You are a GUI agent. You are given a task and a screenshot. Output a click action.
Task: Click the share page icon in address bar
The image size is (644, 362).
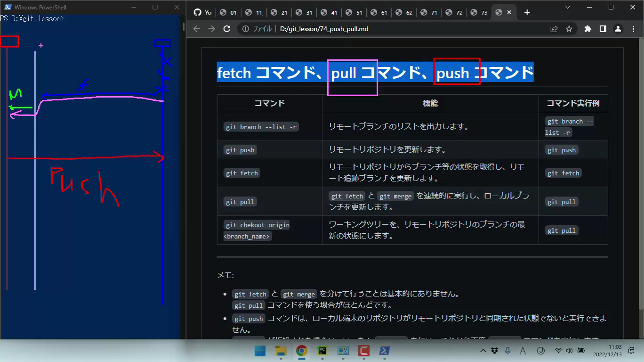pyautogui.click(x=554, y=29)
